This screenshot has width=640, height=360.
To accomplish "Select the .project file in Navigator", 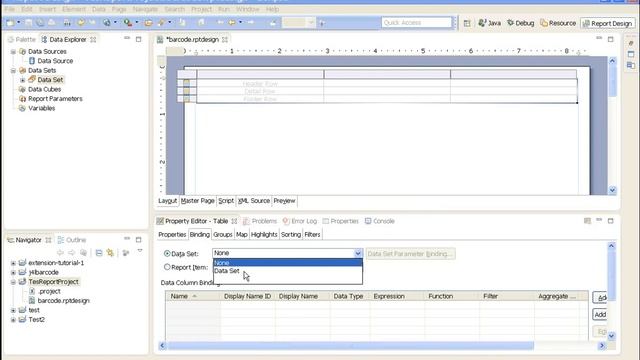I will click(x=49, y=291).
